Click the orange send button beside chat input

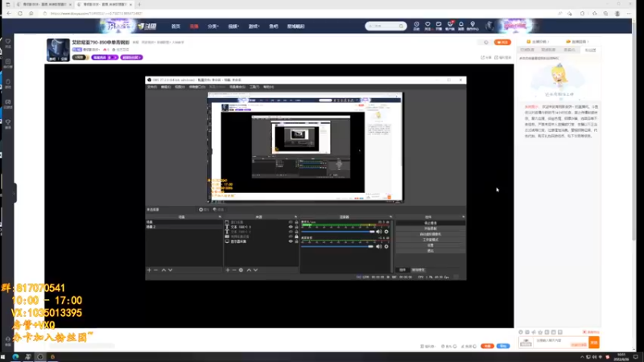click(x=594, y=343)
